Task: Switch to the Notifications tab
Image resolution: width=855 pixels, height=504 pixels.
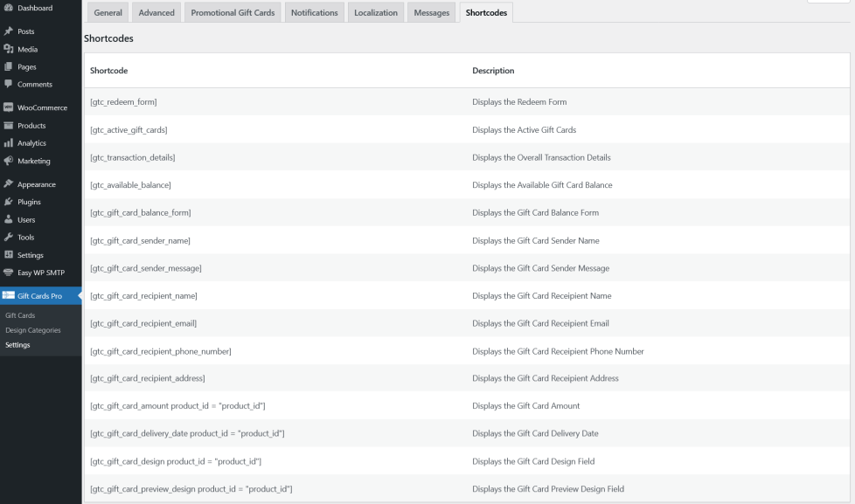Action: coord(314,12)
